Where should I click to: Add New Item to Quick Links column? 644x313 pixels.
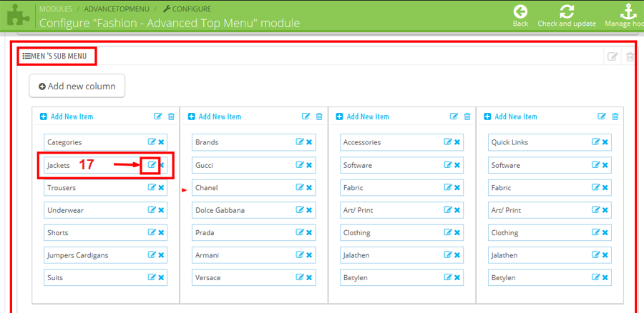pos(510,116)
